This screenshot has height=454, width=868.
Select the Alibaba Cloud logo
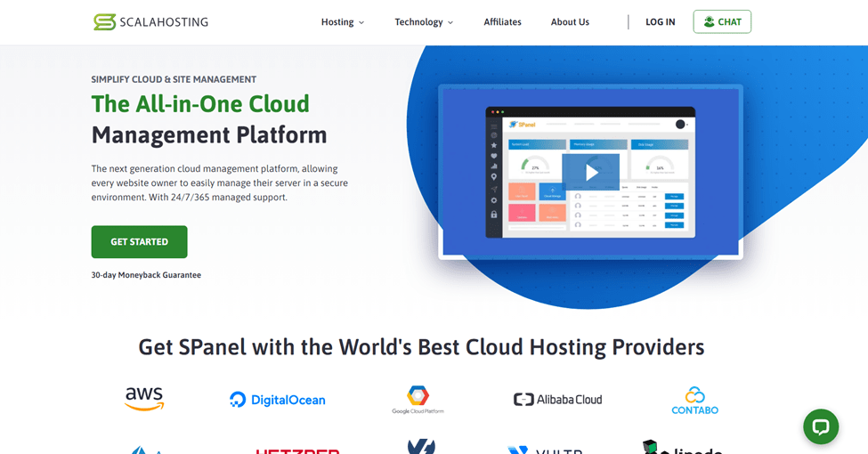click(x=557, y=400)
